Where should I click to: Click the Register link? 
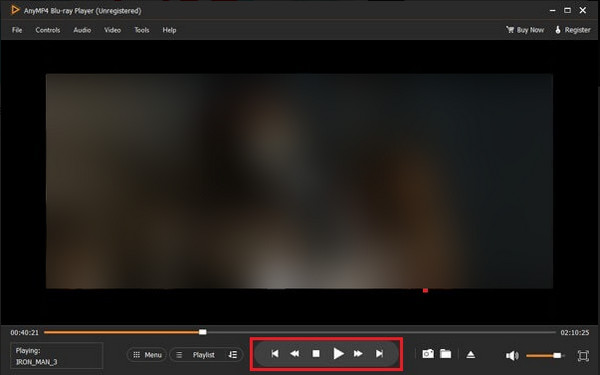coord(572,30)
